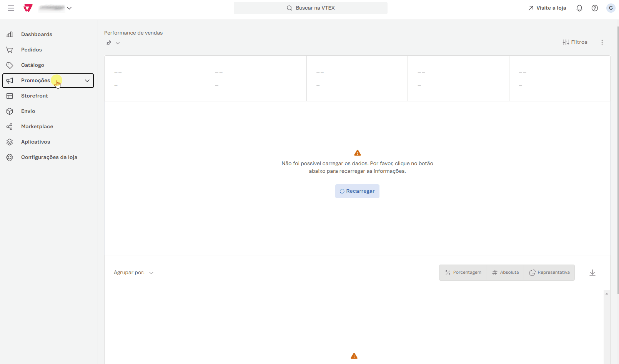The height and width of the screenshot is (364, 619).
Task: Open the notifications bell
Action: 579,8
